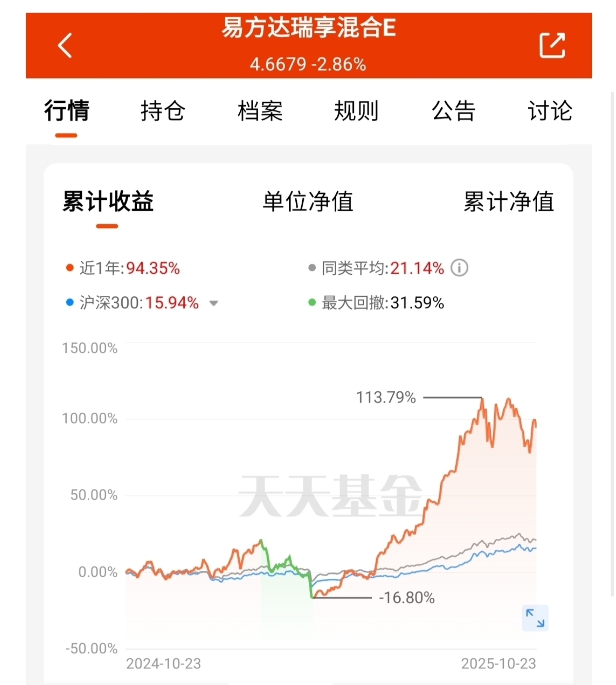The image size is (616, 685).
Task: Select the 累计净值 chart view
Action: (x=508, y=201)
